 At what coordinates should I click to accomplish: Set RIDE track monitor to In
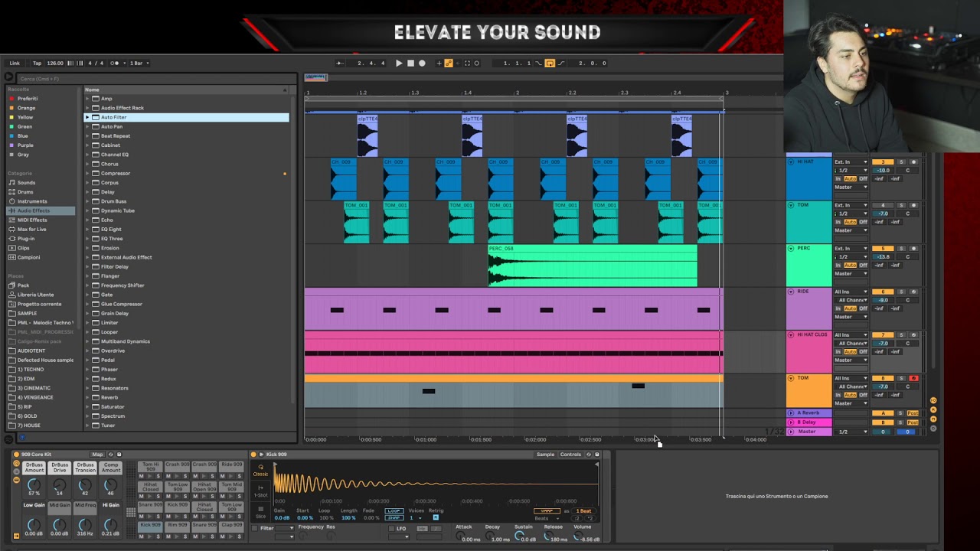click(x=838, y=308)
